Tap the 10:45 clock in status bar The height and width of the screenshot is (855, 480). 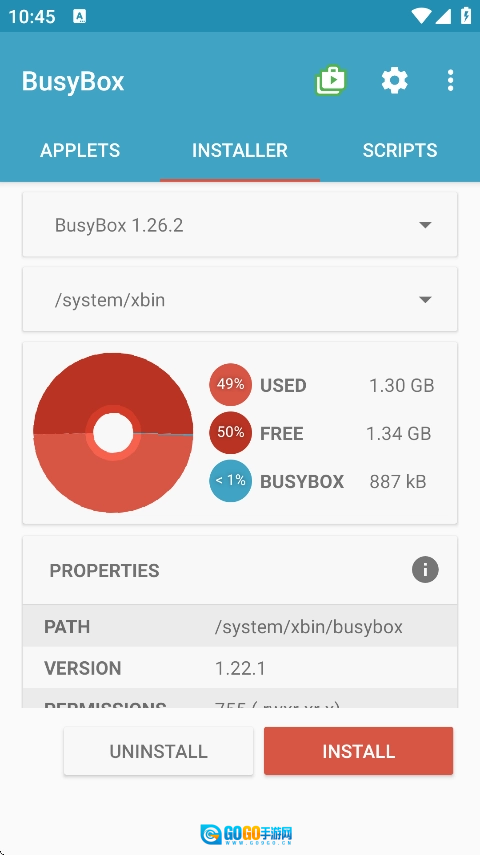pos(32,16)
